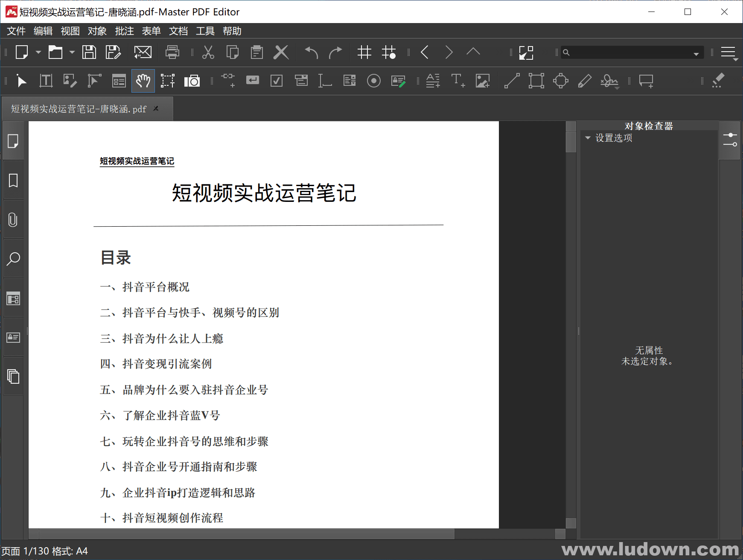Open the hamburger menu at top right
The height and width of the screenshot is (560, 743).
coord(728,52)
